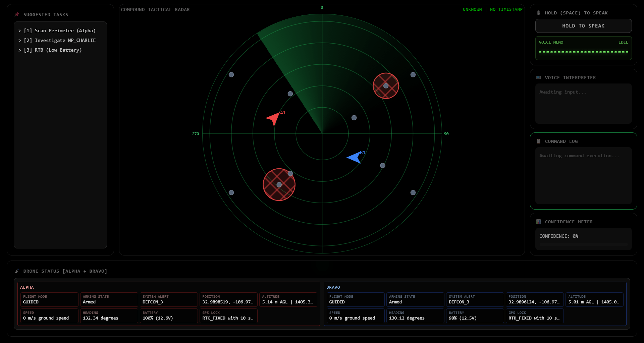Click Bravo GPS Lock RTK_FIXED cell

(x=535, y=316)
